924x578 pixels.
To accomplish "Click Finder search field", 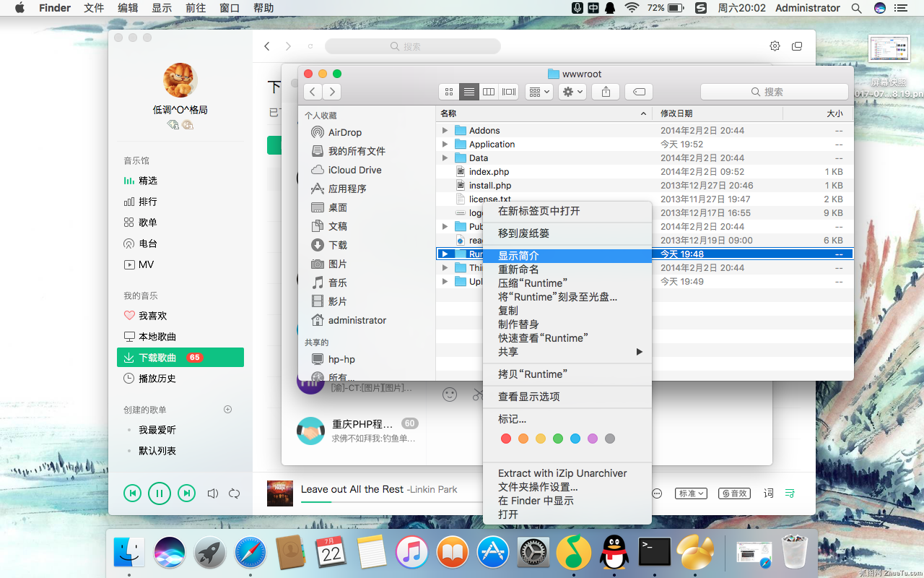I will [x=774, y=92].
